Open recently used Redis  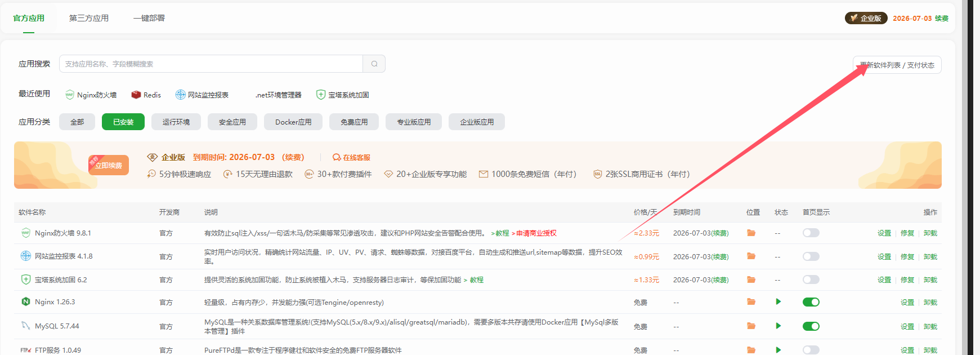[x=146, y=95]
